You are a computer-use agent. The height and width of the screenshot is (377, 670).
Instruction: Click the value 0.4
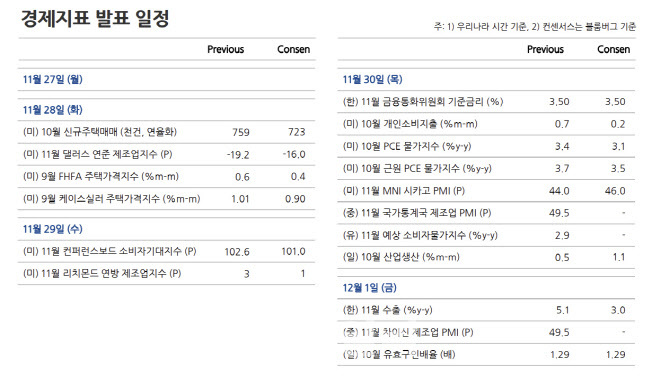[x=298, y=177]
